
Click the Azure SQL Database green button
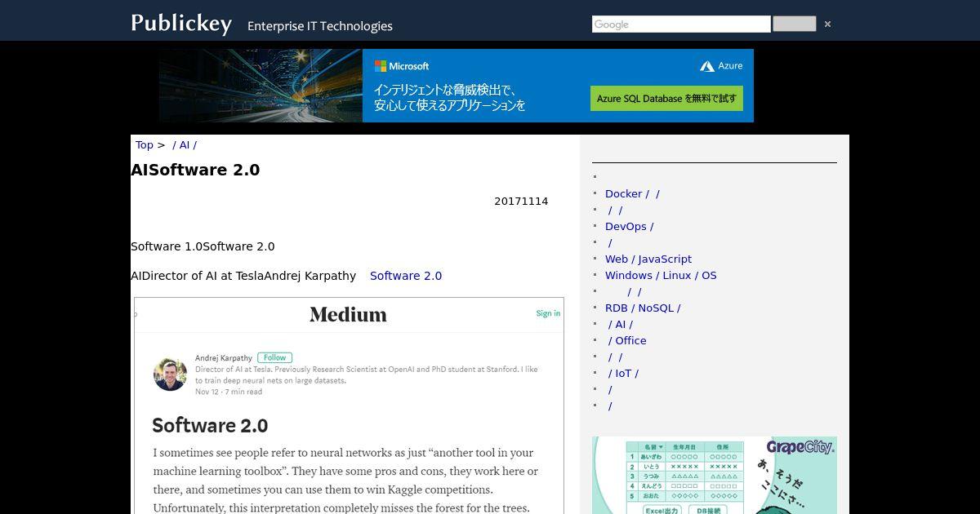(x=666, y=99)
